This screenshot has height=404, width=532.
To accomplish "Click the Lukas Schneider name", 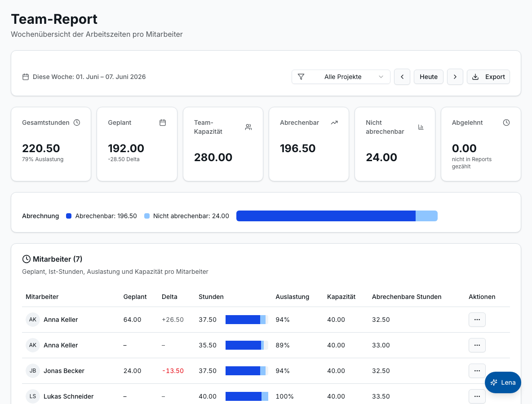I will [69, 396].
